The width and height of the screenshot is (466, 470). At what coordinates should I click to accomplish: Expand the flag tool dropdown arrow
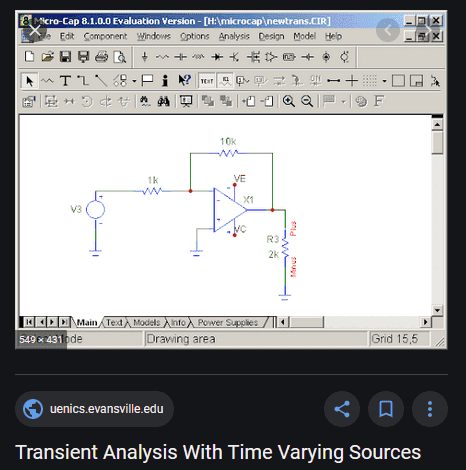pyautogui.click(x=344, y=101)
